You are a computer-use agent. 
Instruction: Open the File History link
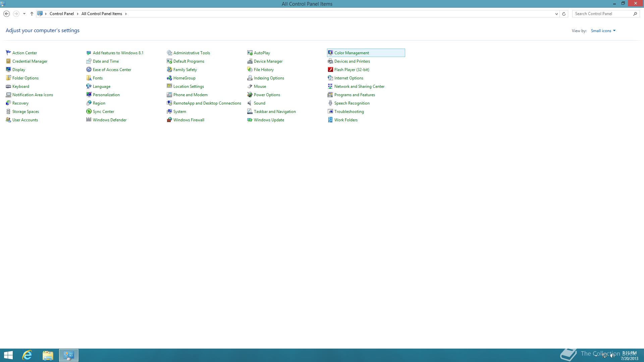pos(264,70)
